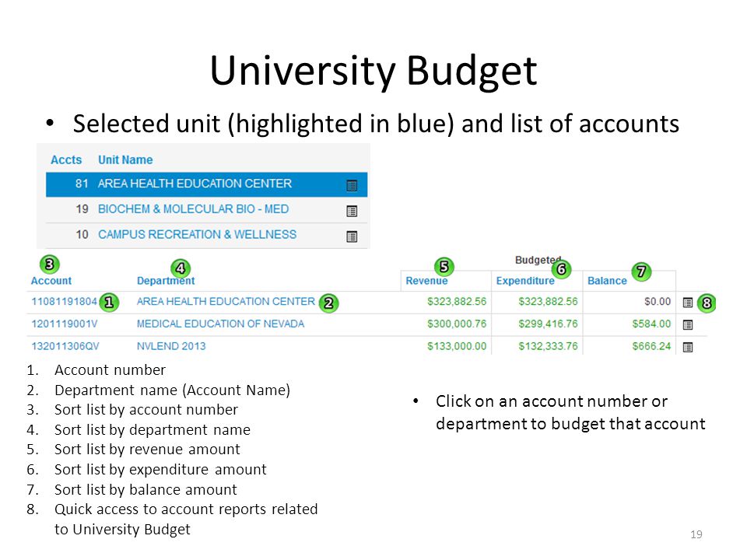The image size is (747, 560).
Task: Open report icon for AREA HEALTH EDUCATION CENTER unit
Action: pos(352,185)
